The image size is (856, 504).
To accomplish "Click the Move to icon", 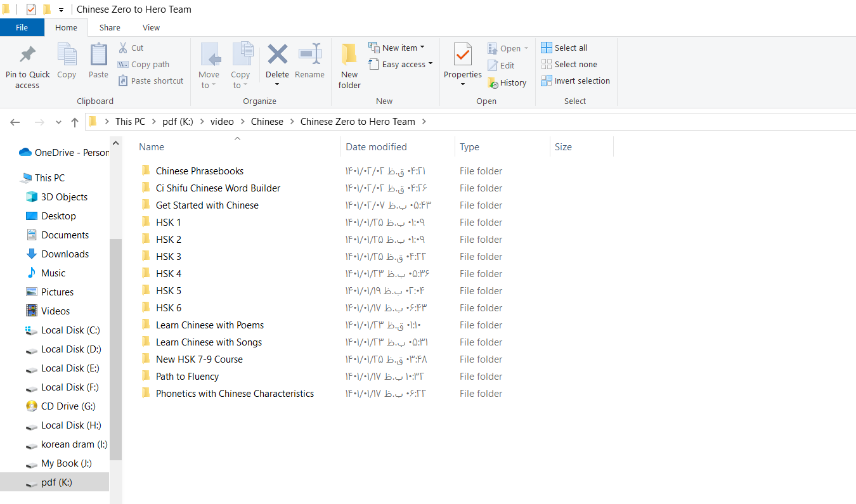I will coord(210,55).
